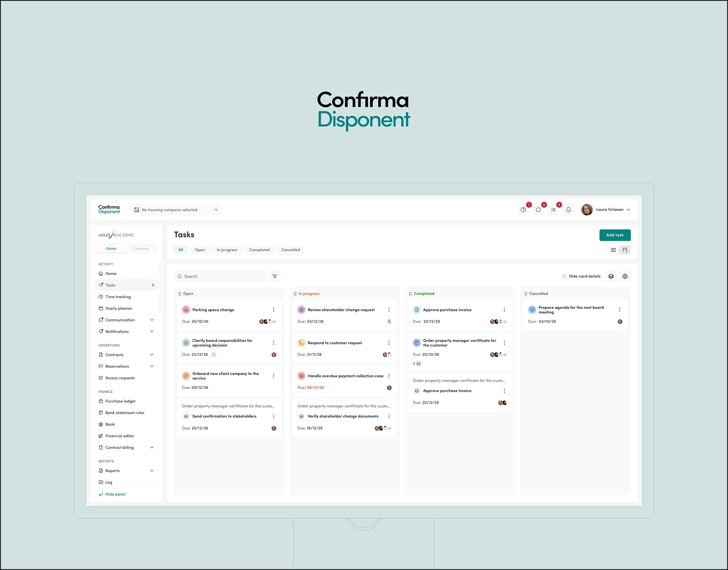
Task: Switch to board view icon
Action: pos(625,250)
